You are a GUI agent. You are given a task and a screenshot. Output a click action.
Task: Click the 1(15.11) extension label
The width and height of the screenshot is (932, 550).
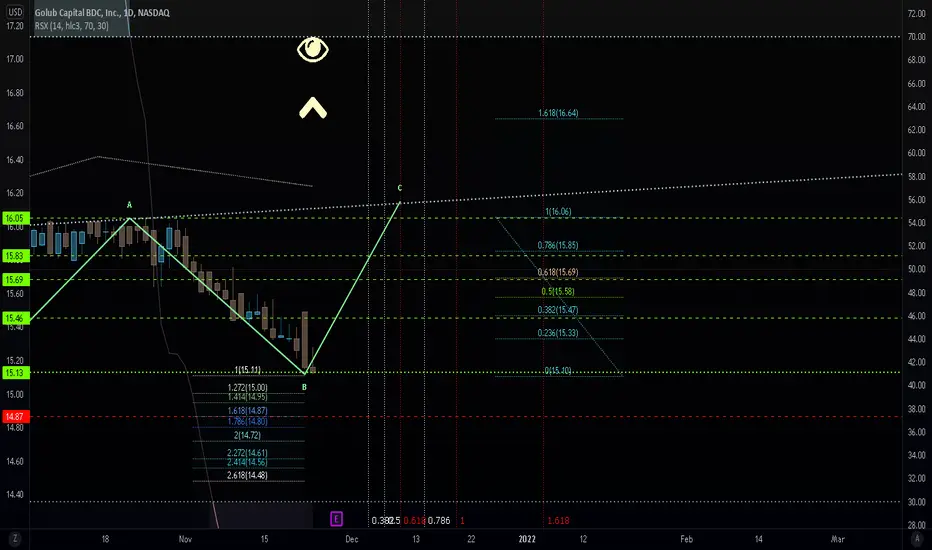[x=247, y=370]
